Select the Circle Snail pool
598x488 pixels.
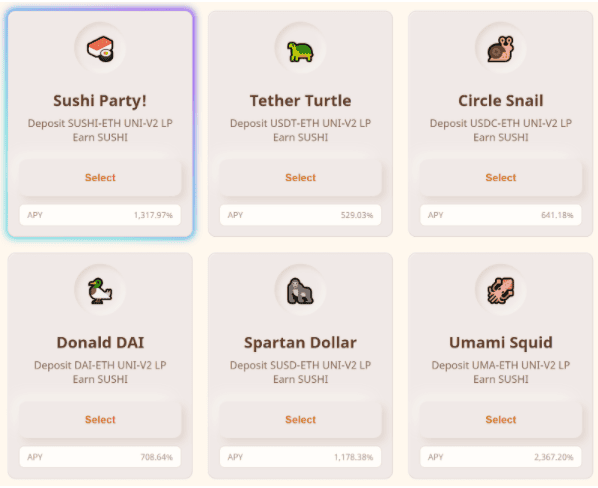500,178
